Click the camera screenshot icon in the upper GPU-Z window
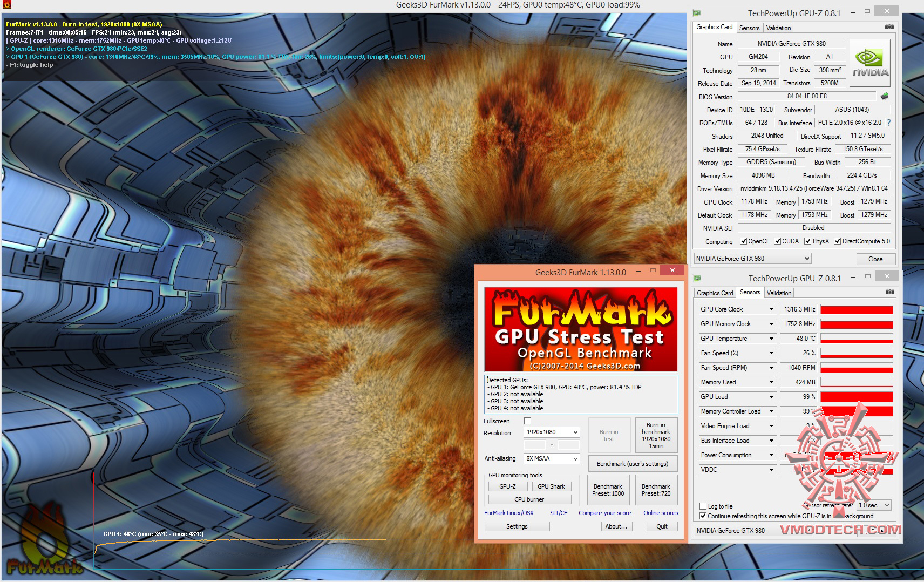924x582 pixels. click(889, 27)
